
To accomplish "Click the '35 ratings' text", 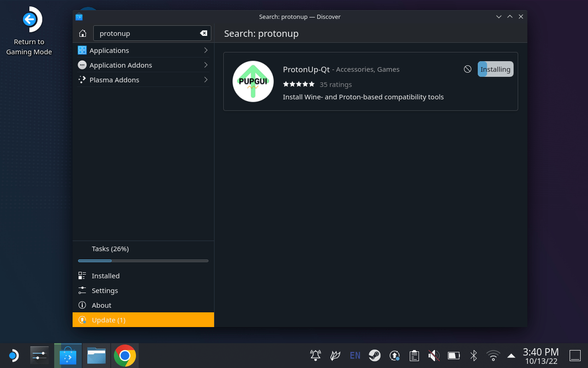I will (336, 84).
